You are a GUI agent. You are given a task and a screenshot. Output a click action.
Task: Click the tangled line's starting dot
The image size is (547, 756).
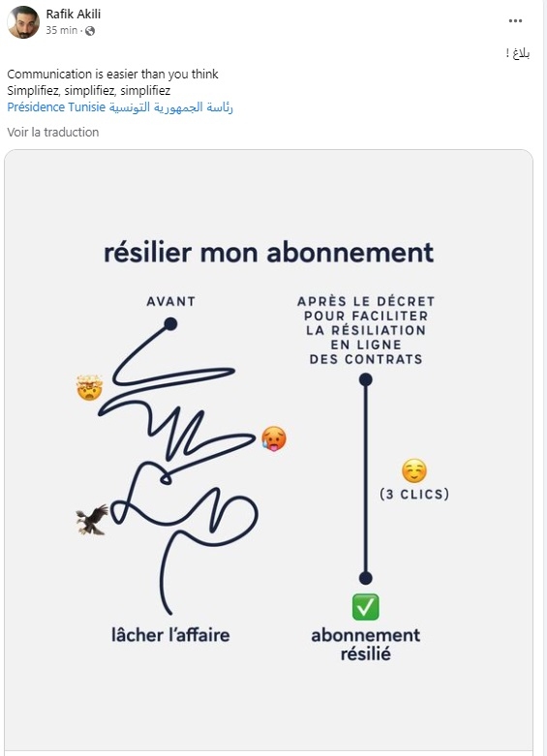tap(170, 324)
